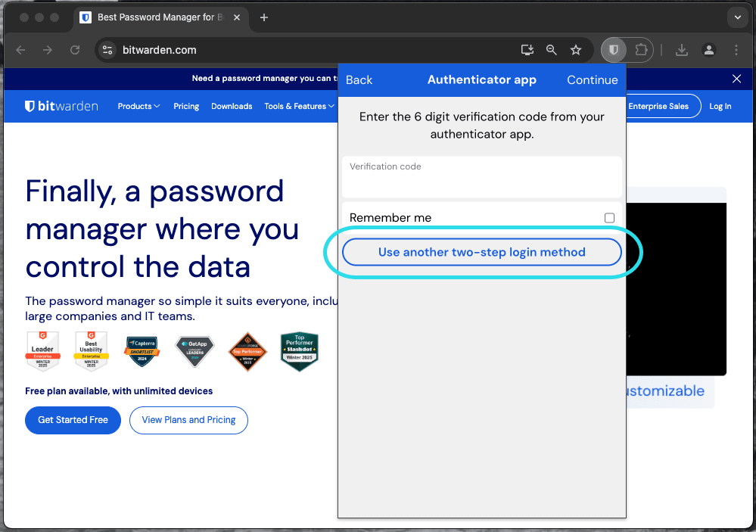
Task: Click the Pricing menu item
Action: [x=186, y=106]
